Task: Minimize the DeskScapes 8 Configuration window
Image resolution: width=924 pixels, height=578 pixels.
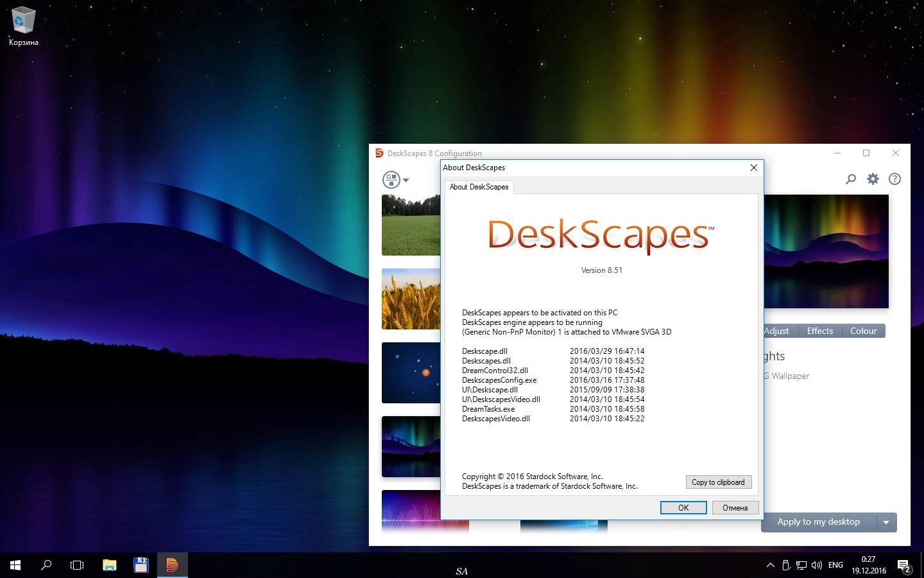Action: pyautogui.click(x=837, y=153)
